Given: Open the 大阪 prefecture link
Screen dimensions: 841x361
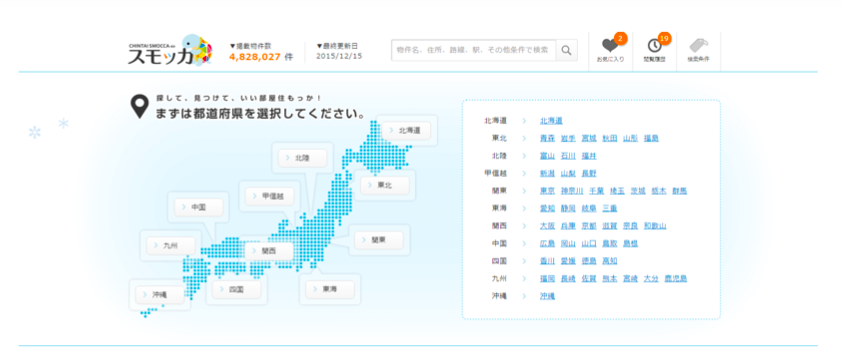Looking at the screenshot, I should coord(547,226).
